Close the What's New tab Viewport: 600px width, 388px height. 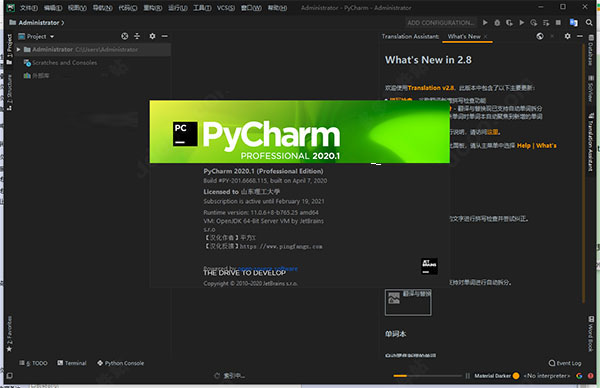coord(486,36)
